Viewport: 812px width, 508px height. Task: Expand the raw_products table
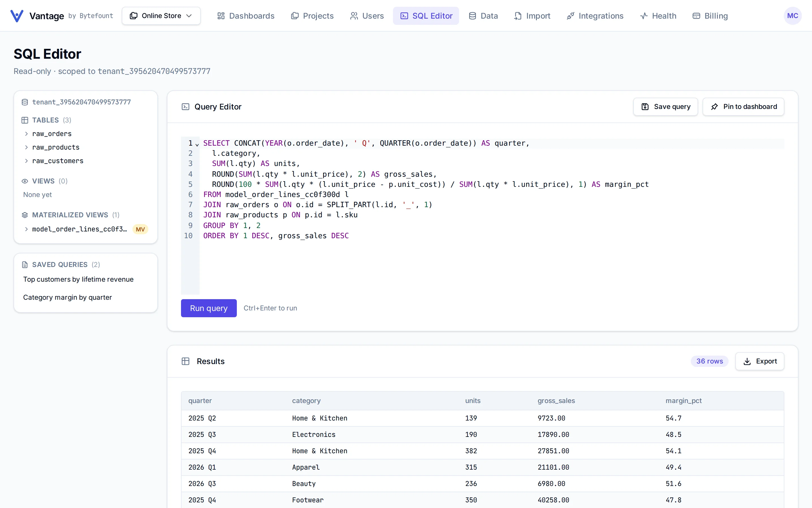pyautogui.click(x=26, y=147)
